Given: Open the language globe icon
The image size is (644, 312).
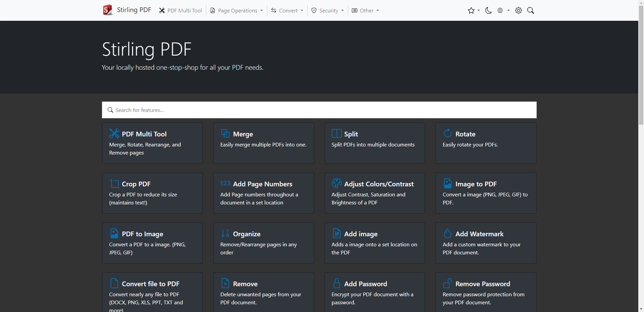Looking at the screenshot, I should (x=500, y=10).
